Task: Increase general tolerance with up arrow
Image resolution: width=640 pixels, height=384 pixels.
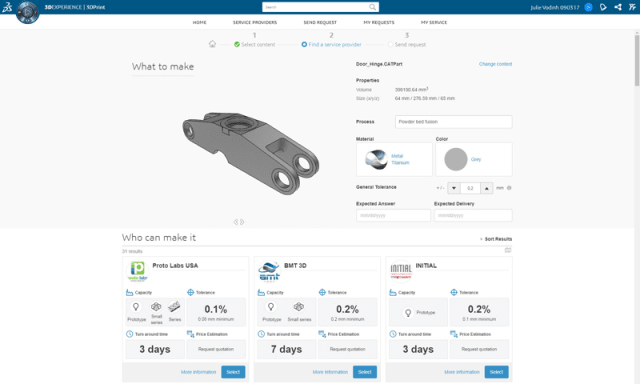Action: 487,188
